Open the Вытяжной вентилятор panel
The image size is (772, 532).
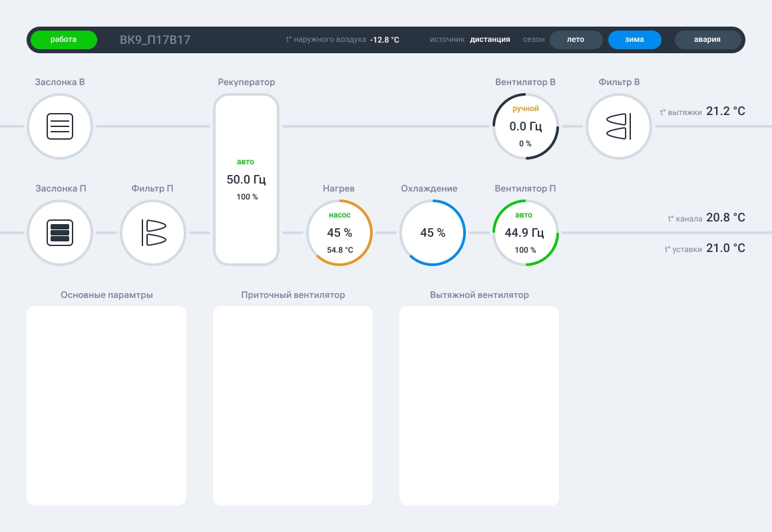coord(479,406)
